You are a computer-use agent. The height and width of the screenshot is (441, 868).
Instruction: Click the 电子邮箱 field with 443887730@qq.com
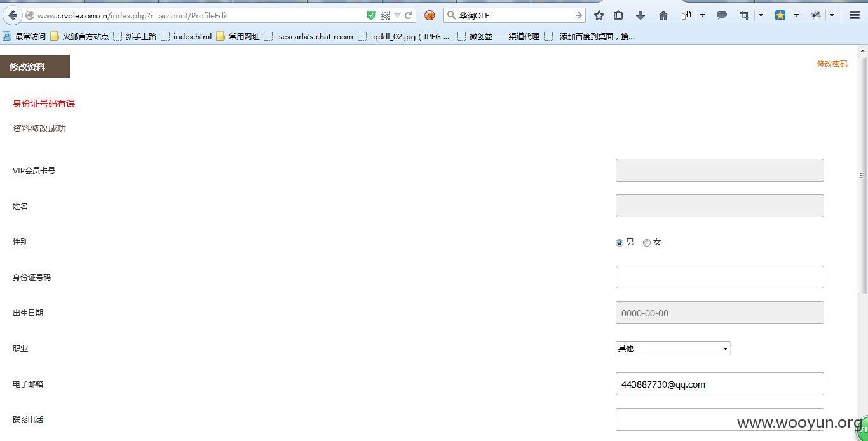tap(719, 384)
